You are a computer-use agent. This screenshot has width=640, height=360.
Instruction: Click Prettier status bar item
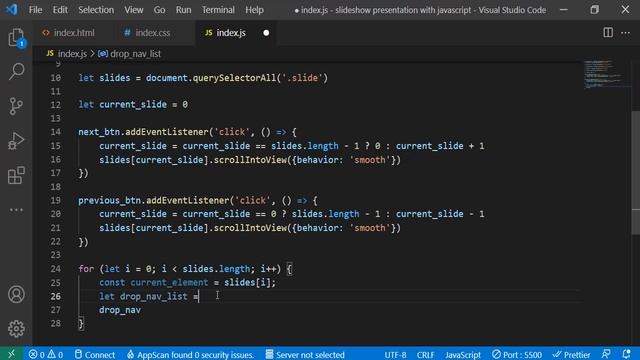coord(571,354)
